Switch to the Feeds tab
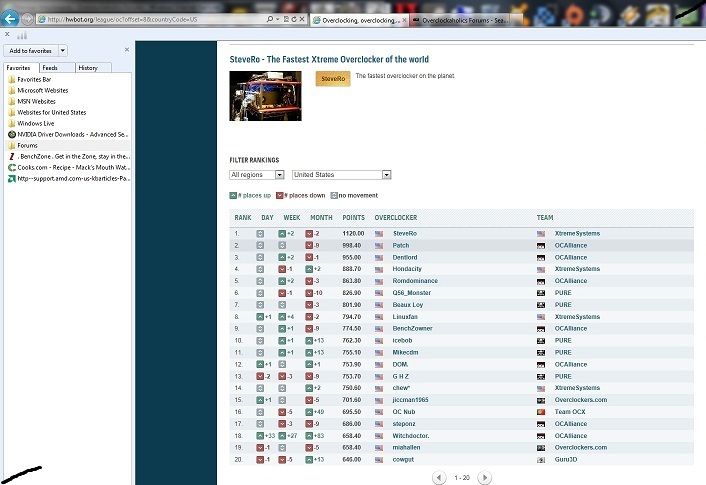 (x=50, y=68)
